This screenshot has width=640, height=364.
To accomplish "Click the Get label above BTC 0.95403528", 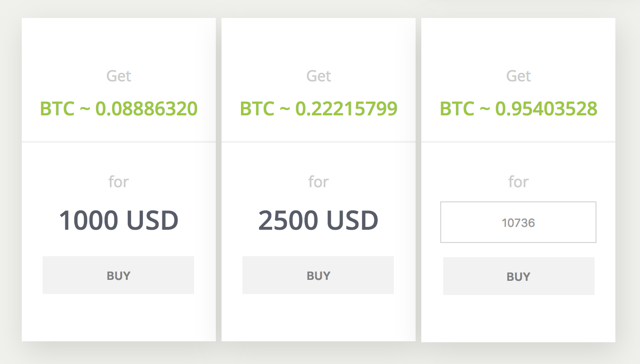I will 518,76.
